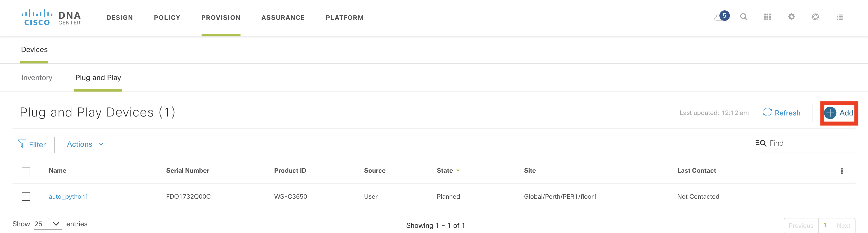
Task: Switch to the Inventory tab
Action: coord(37,78)
